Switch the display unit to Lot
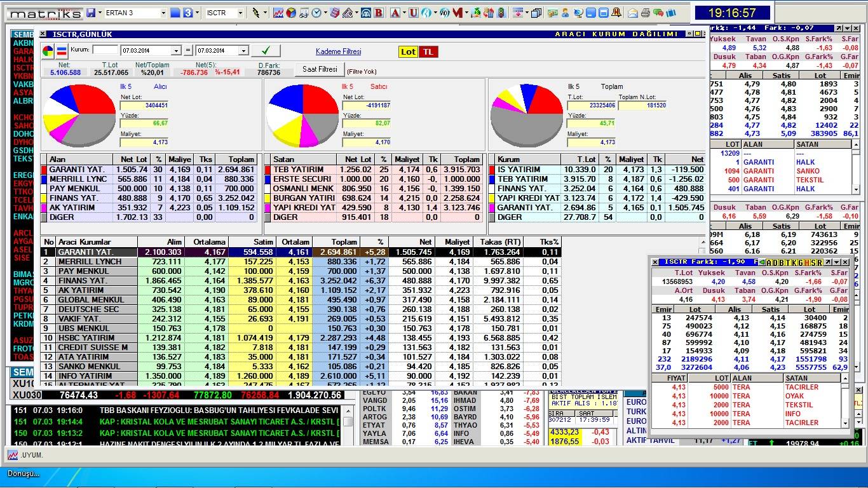 (408, 51)
